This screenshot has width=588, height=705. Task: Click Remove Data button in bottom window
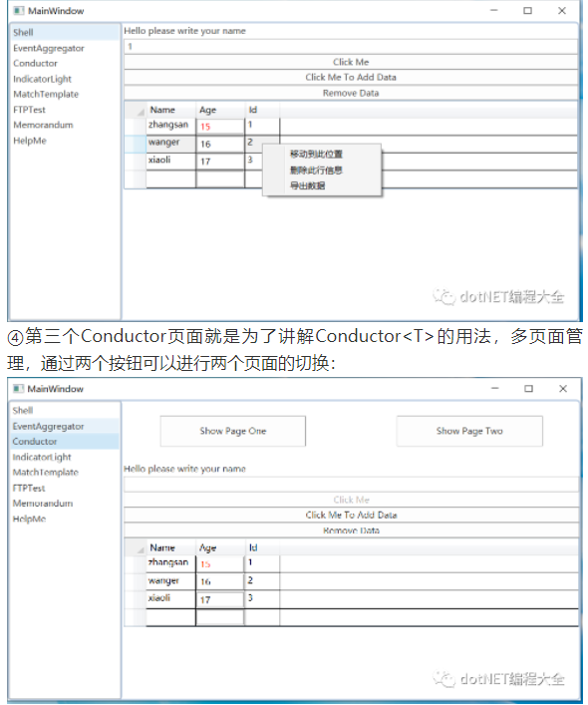click(x=351, y=530)
